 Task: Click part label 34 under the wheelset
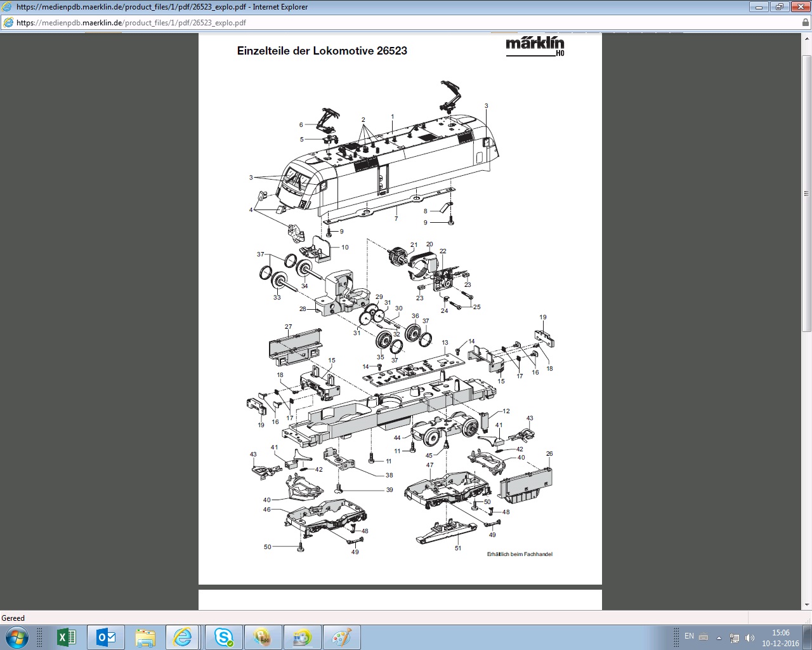click(x=304, y=286)
